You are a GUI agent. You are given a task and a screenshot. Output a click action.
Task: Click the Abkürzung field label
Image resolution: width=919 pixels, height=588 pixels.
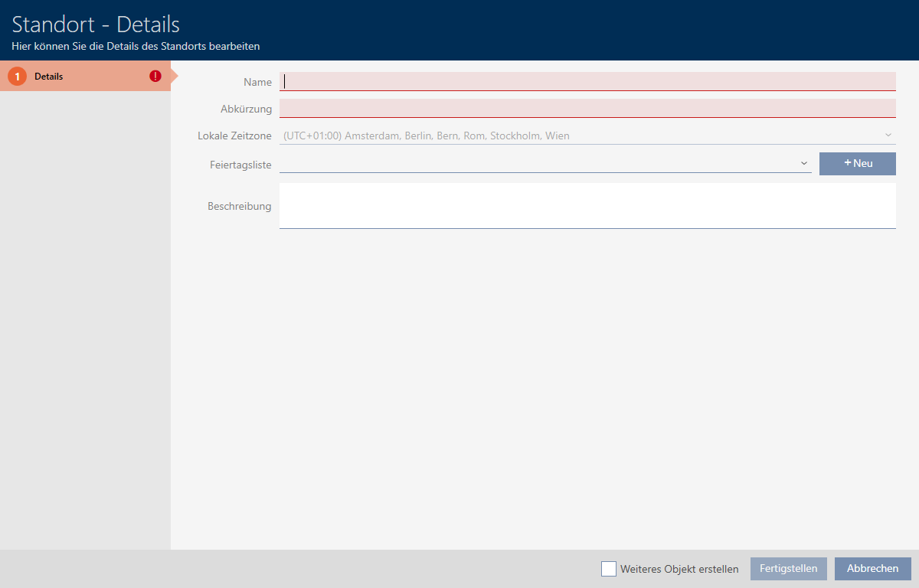246,109
